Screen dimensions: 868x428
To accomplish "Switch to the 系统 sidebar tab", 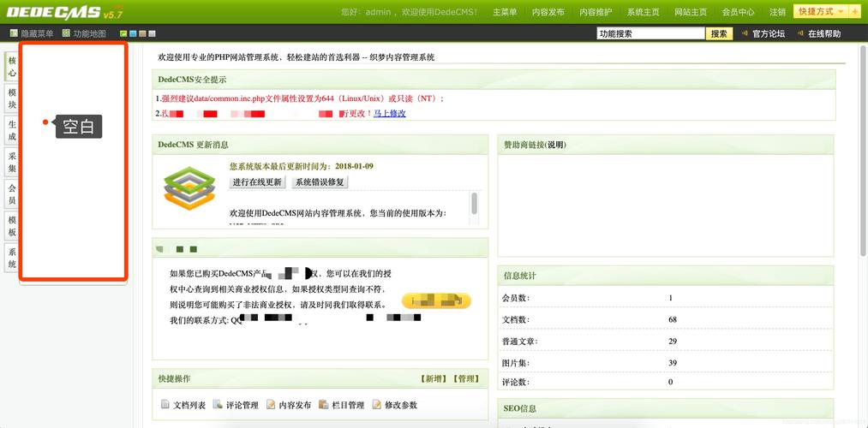I will coord(12,258).
